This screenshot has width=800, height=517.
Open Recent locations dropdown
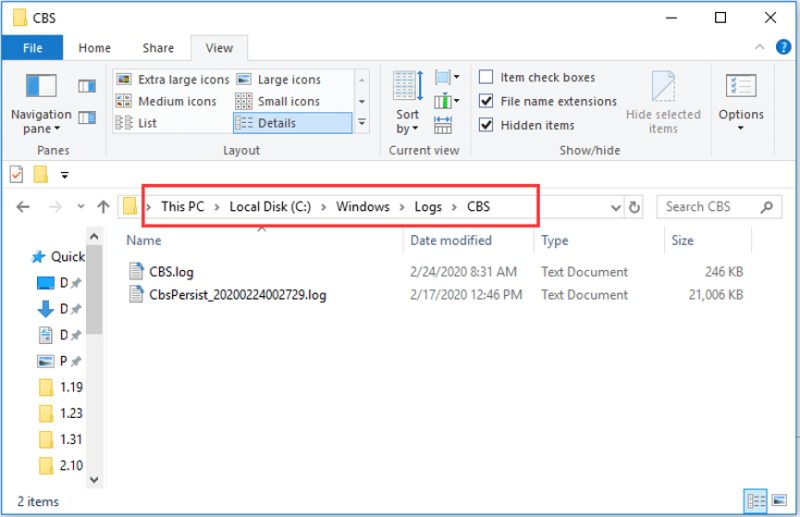click(81, 207)
